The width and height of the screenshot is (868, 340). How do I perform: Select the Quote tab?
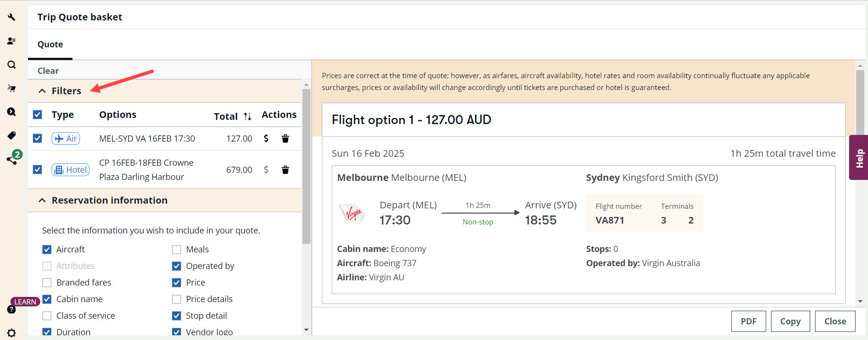point(50,45)
